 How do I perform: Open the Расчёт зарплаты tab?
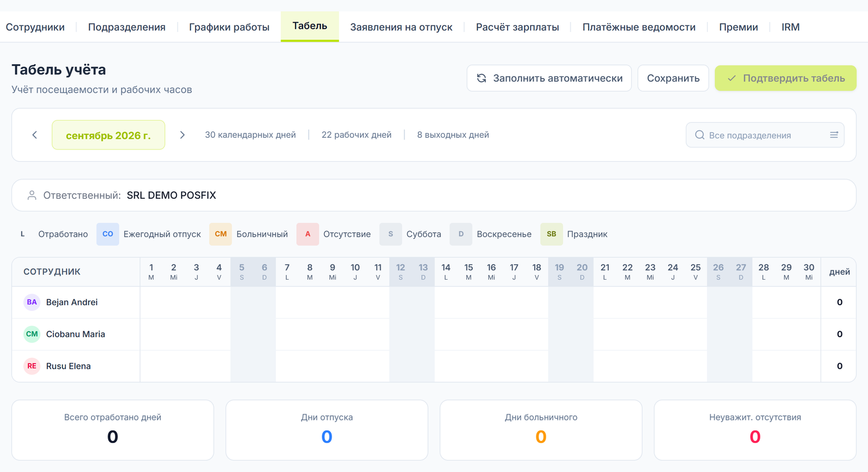tap(517, 27)
